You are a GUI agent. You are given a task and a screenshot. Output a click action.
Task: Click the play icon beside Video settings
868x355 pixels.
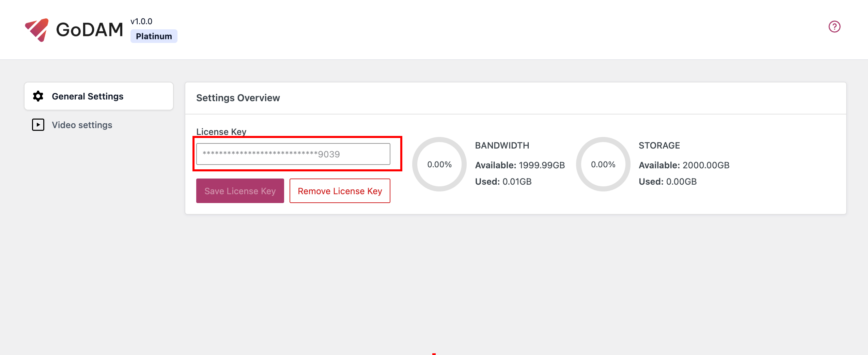pyautogui.click(x=38, y=125)
